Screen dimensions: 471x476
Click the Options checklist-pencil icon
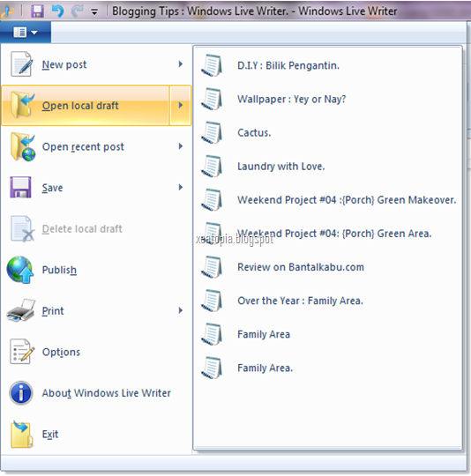[x=22, y=351]
